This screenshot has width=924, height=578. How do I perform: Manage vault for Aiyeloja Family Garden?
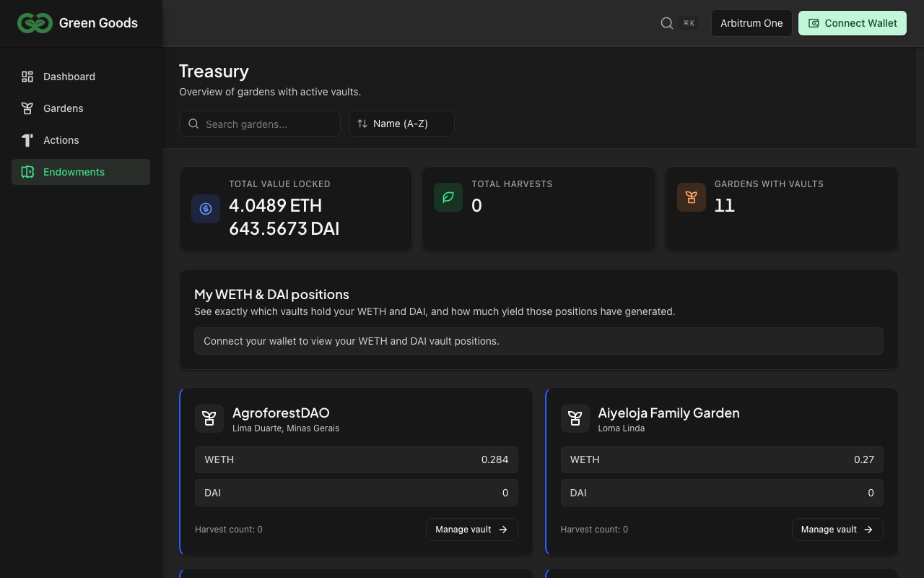click(x=837, y=530)
